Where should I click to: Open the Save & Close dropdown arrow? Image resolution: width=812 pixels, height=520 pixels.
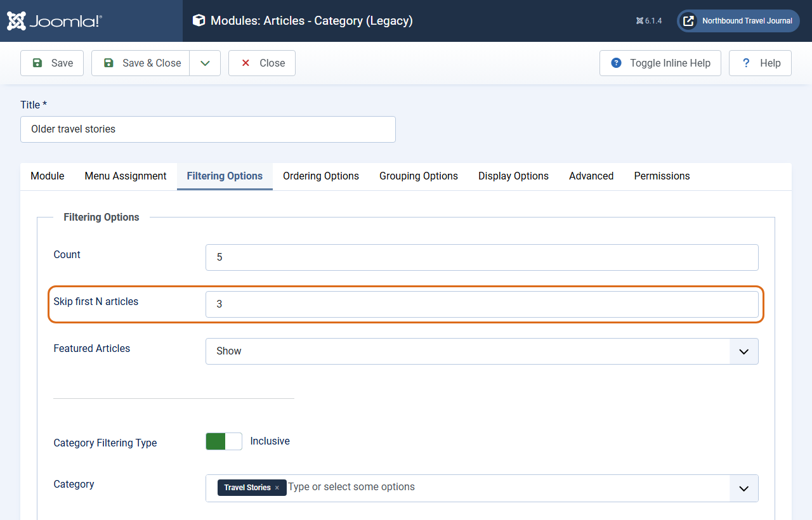[205, 63]
